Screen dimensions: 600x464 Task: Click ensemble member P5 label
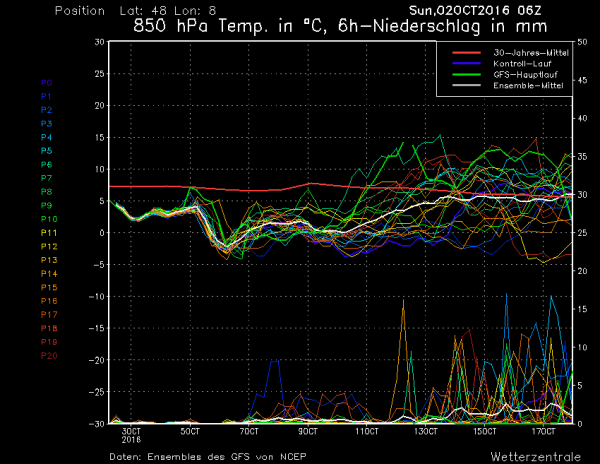(46, 150)
